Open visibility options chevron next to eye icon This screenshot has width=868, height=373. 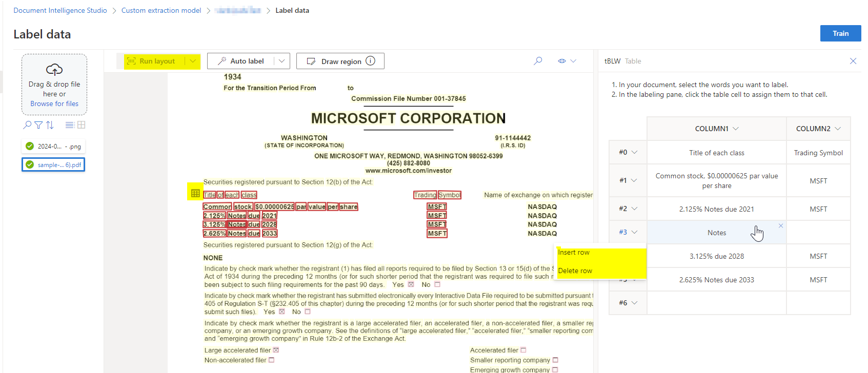point(573,61)
